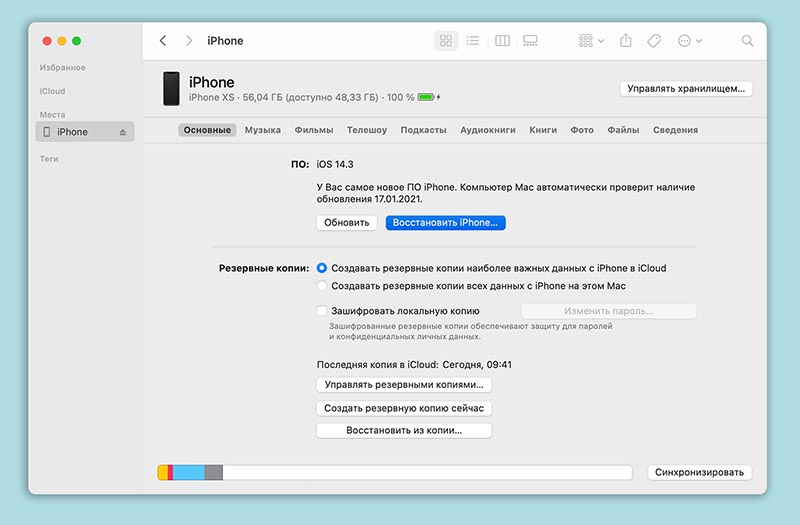Select backup to this Mac radio option
Screen dimensions: 800x525
321,286
